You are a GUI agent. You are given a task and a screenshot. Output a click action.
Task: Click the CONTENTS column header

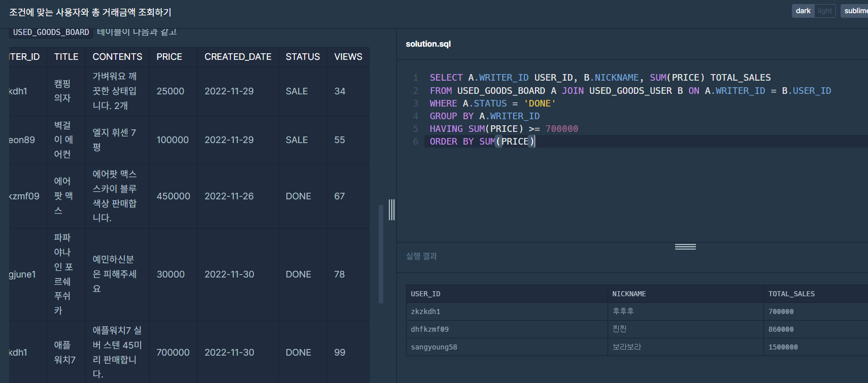[117, 57]
